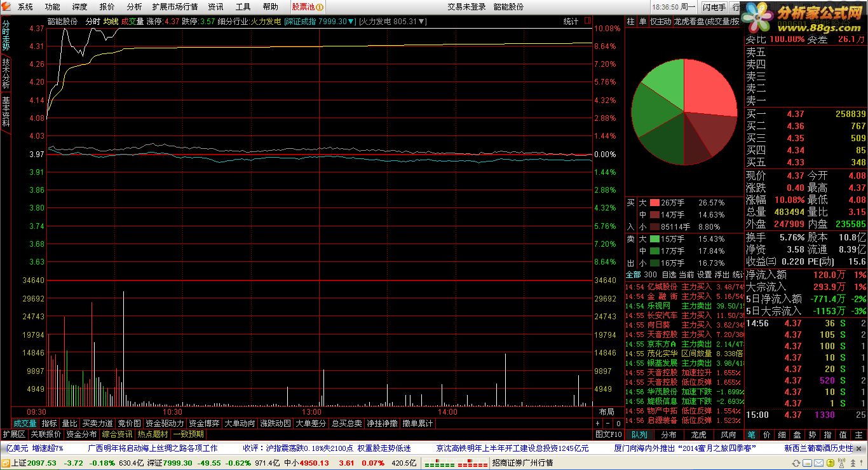This screenshot has height=470, width=868.
Task: Open the mail envelope icon in status bar
Action: [x=819, y=463]
